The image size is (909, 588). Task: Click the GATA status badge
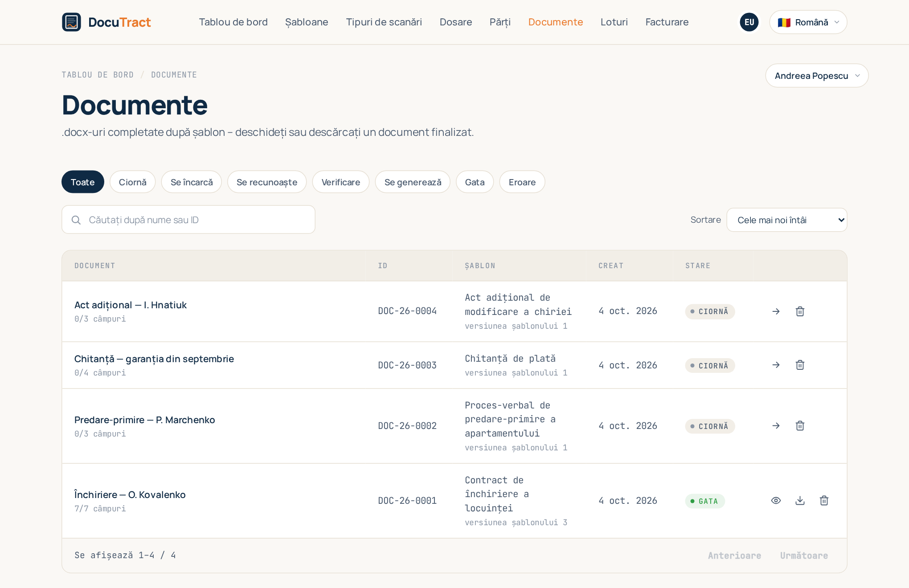point(705,501)
